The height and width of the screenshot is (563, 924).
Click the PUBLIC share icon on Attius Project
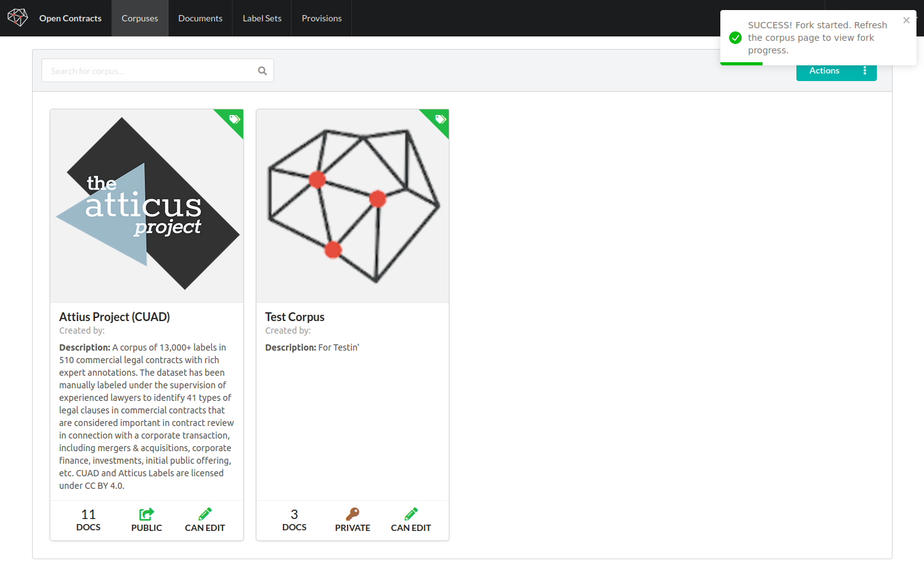point(146,514)
